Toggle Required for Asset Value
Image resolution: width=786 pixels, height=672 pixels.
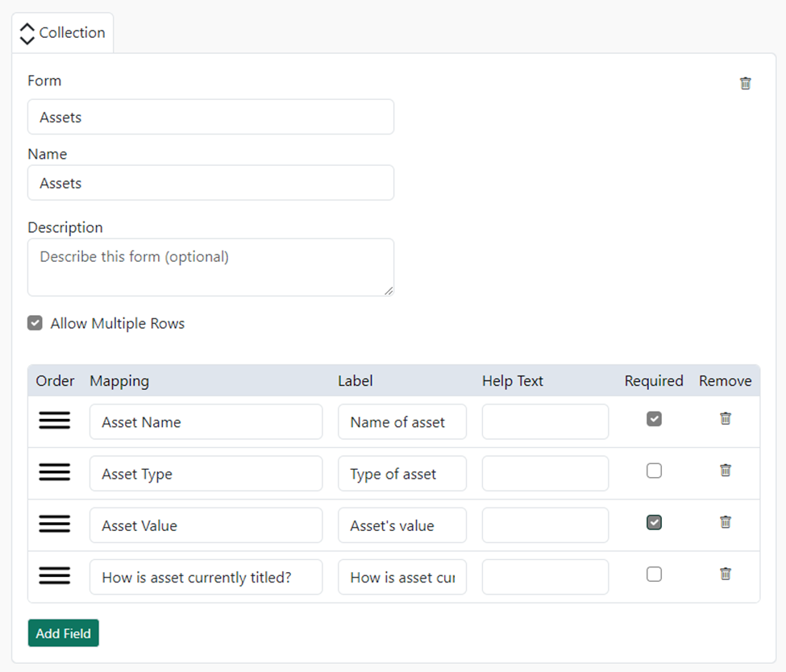[x=654, y=522]
